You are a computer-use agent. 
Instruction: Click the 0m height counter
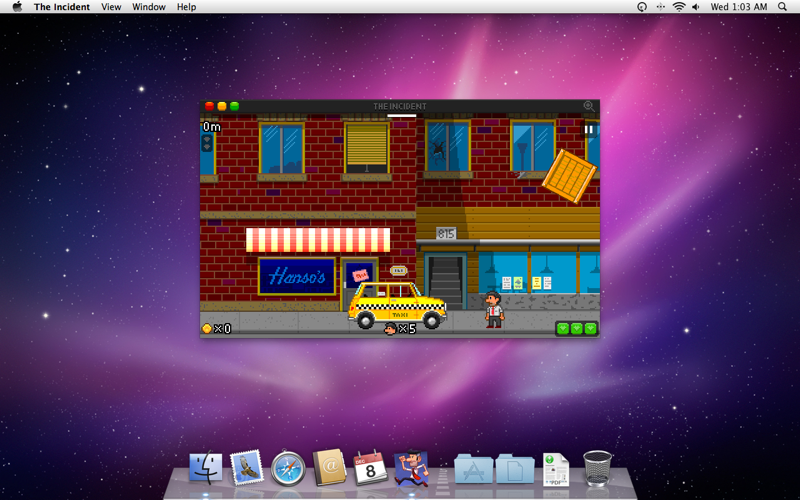click(x=212, y=127)
